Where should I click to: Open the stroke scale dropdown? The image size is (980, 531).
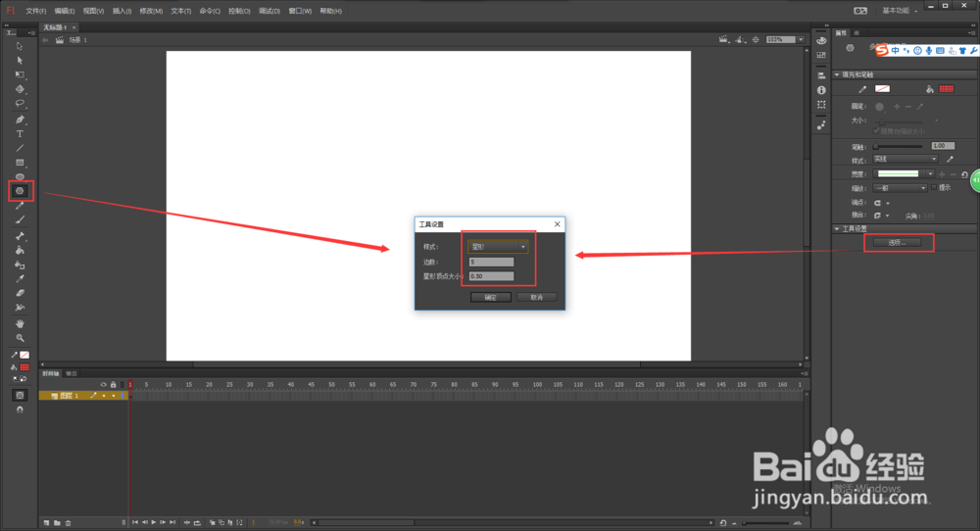point(900,188)
